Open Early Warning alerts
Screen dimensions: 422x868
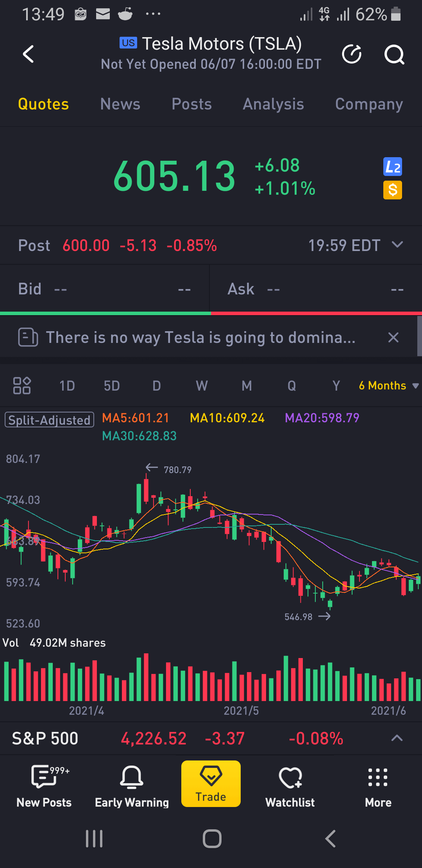click(x=132, y=784)
